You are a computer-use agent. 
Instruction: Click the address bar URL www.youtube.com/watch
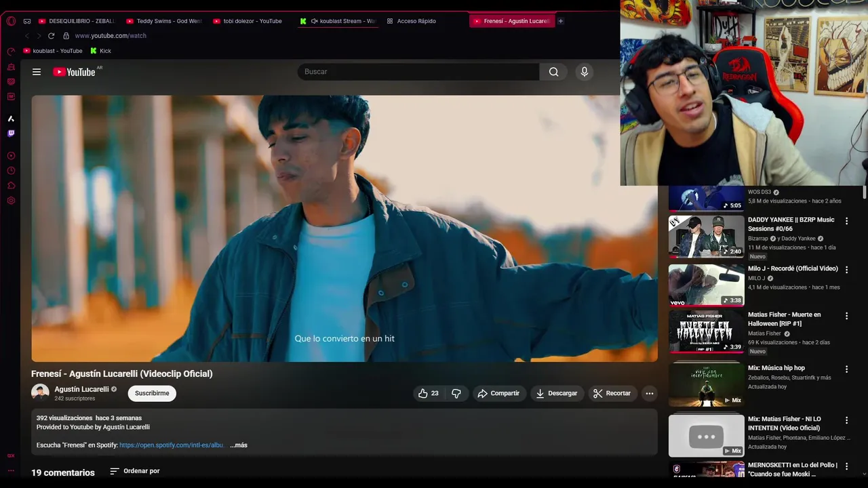coord(111,36)
